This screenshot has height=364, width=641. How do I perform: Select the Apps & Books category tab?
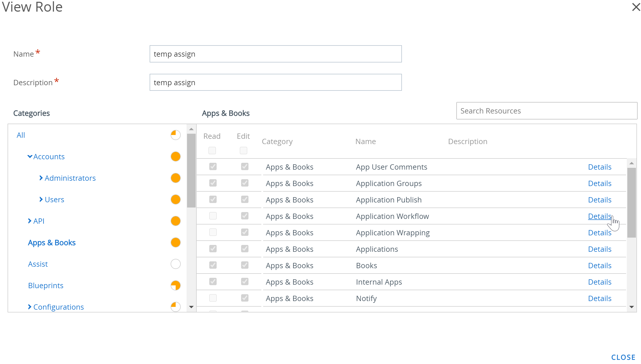tap(52, 242)
